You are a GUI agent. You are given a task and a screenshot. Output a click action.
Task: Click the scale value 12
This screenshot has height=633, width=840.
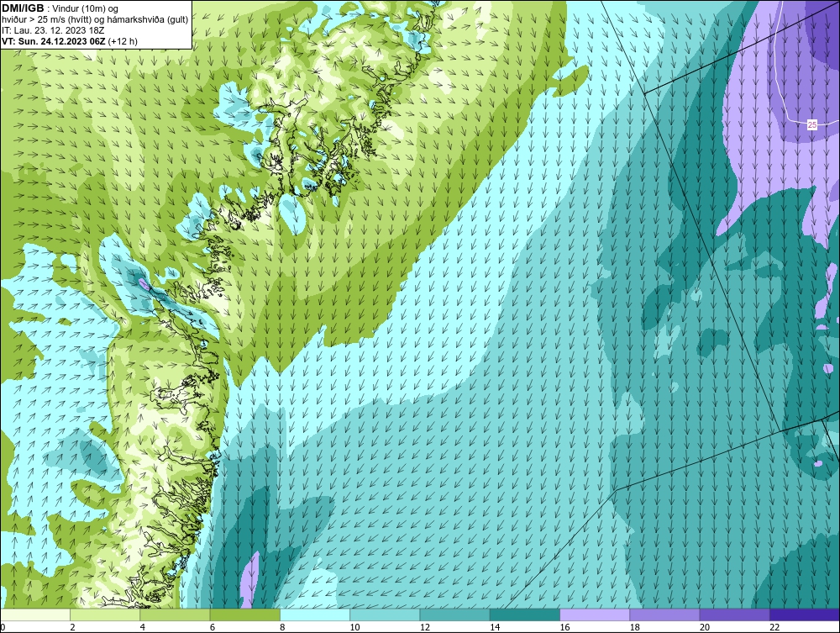tap(425, 628)
